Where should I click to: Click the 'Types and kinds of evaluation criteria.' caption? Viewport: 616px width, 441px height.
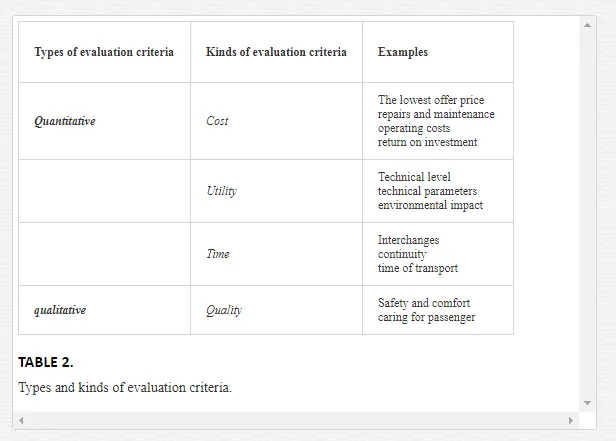point(125,388)
